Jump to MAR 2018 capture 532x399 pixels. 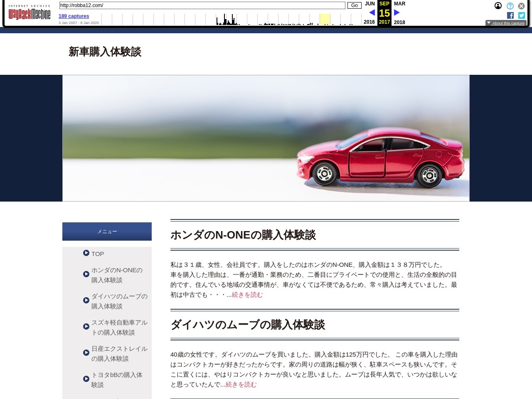399,4
